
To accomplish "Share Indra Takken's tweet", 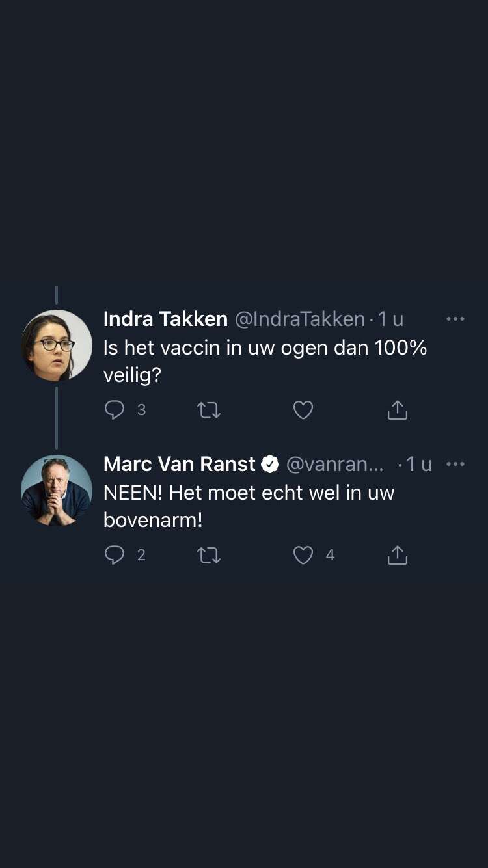I will tap(397, 410).
